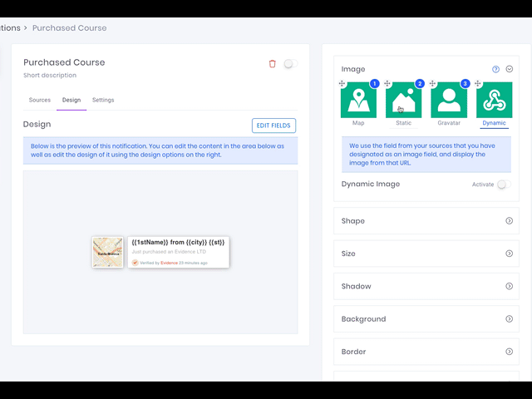This screenshot has height=399, width=532.
Task: Pick the Gravatar image type icon
Action: (449, 101)
